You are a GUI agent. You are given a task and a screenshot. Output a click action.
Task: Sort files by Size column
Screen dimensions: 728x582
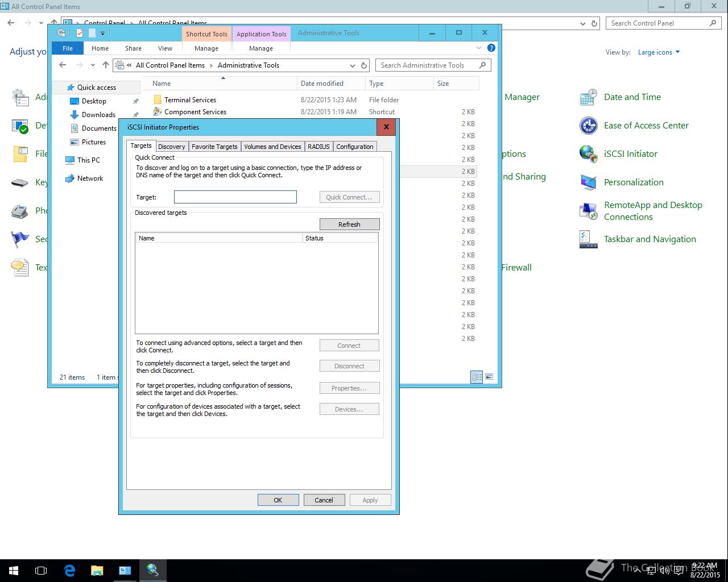(x=456, y=83)
